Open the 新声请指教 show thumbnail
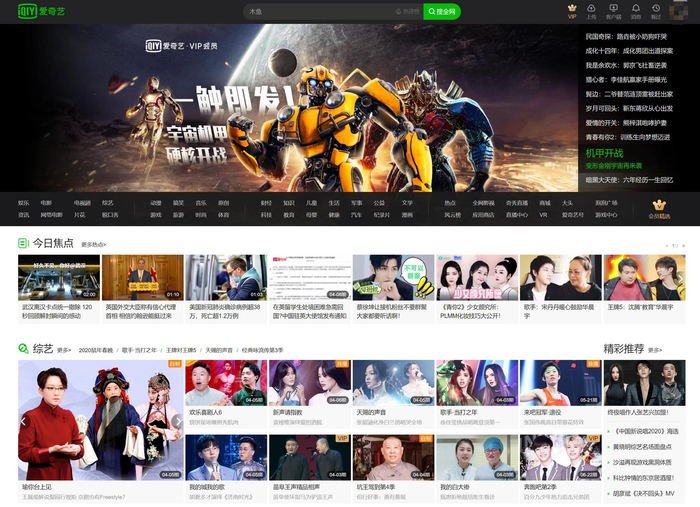This screenshot has width=700, height=507. [310, 382]
